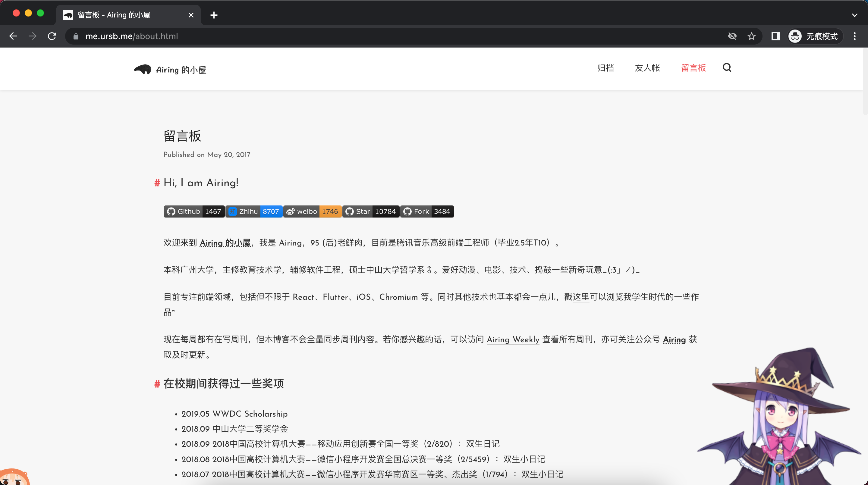Click the 微信小程序开发赛全国总决赛一等奖 list item
The height and width of the screenshot is (485, 868).
363,459
